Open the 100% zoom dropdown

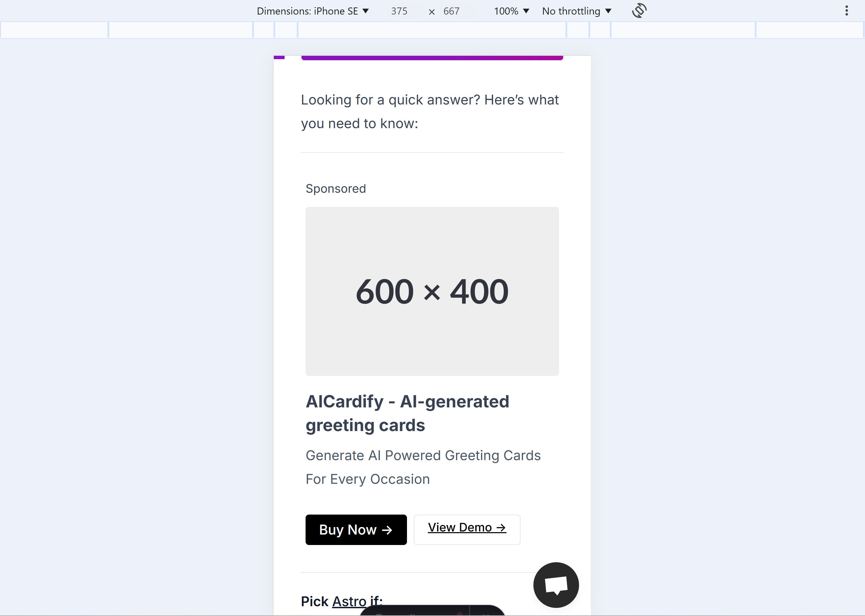[511, 11]
